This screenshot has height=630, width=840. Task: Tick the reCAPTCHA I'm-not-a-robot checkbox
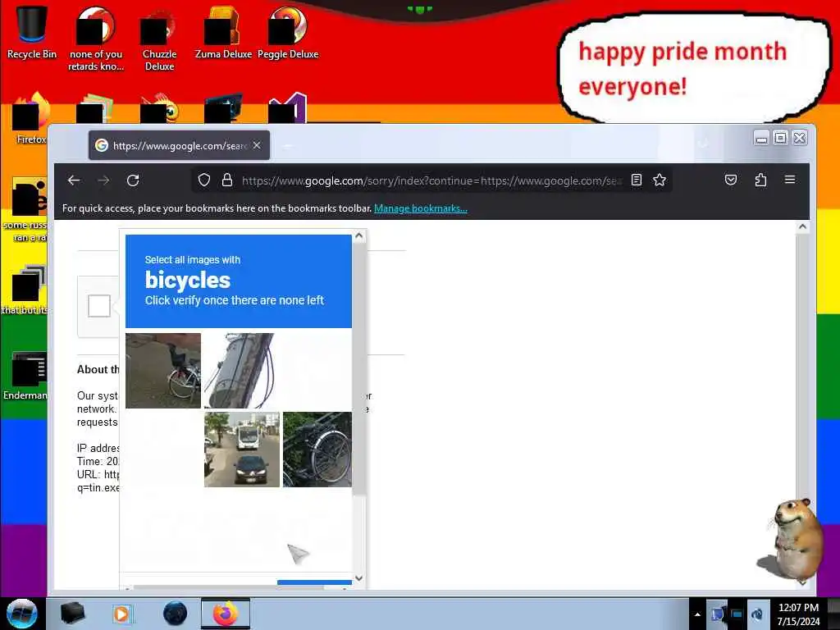pyautogui.click(x=99, y=306)
